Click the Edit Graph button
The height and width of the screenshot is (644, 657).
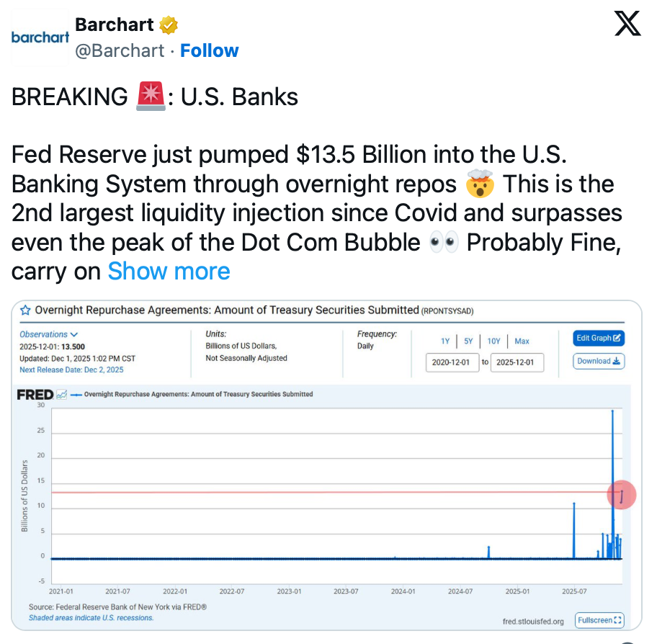pyautogui.click(x=599, y=338)
